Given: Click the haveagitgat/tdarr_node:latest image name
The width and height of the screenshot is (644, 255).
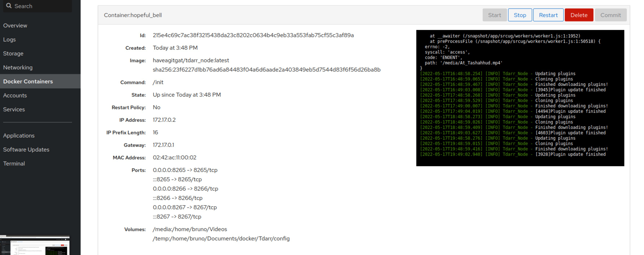Looking at the screenshot, I should pyautogui.click(x=191, y=60).
